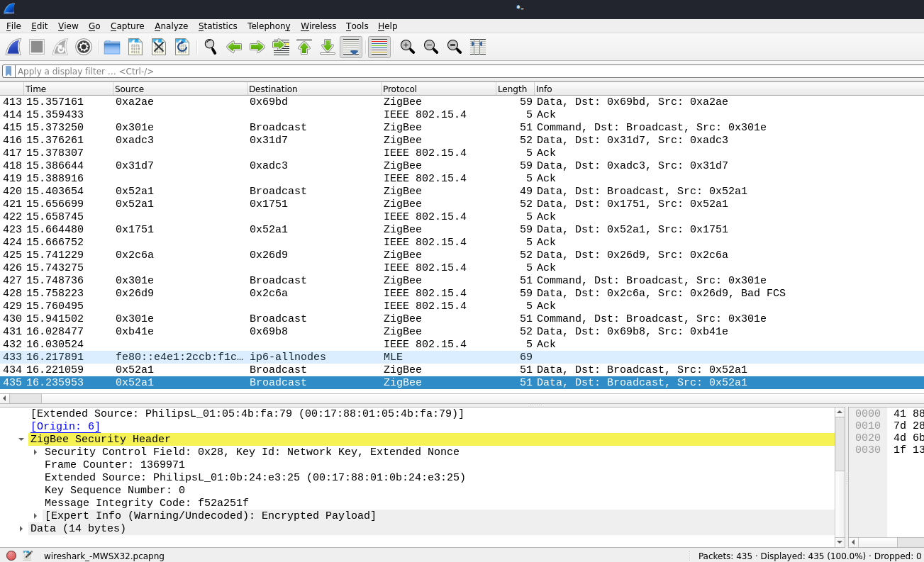
Task: Sort by Destination column header
Action: coord(314,89)
